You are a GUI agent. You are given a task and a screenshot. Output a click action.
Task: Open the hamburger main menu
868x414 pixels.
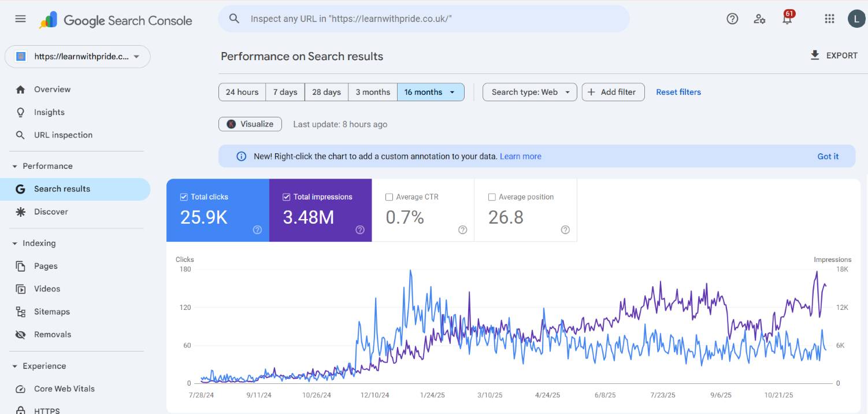tap(20, 19)
